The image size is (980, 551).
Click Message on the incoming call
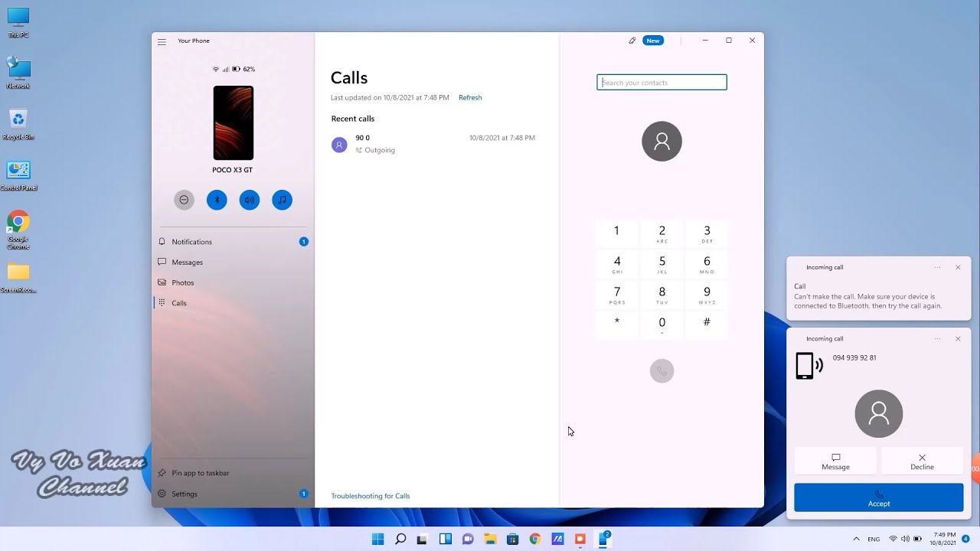click(835, 461)
